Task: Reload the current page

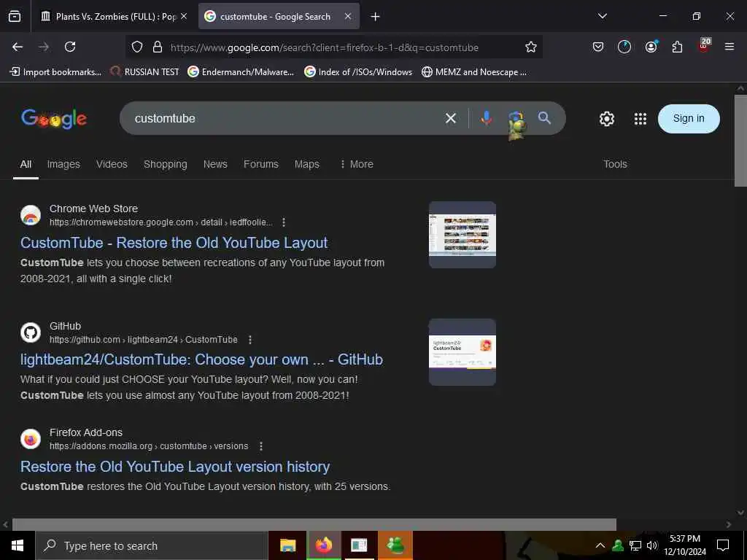Action: click(x=70, y=47)
